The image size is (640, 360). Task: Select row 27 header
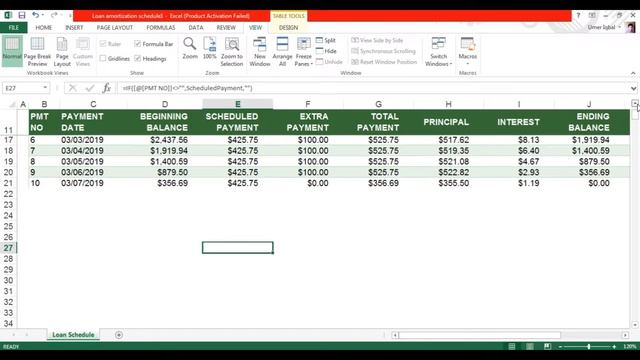click(8, 248)
